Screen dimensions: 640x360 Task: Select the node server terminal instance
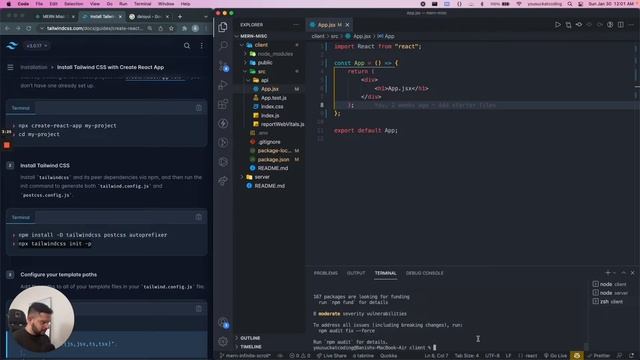pos(610,293)
